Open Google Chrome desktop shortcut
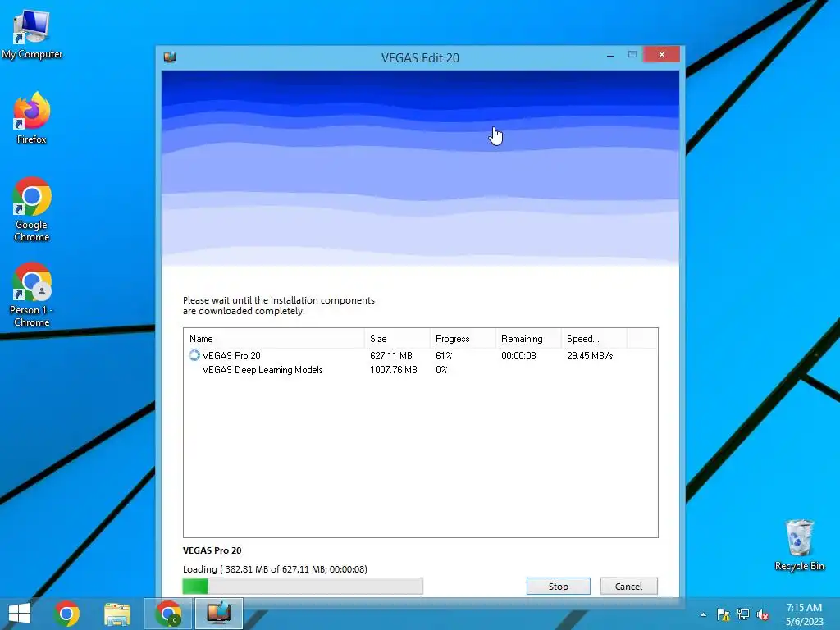 click(x=32, y=209)
